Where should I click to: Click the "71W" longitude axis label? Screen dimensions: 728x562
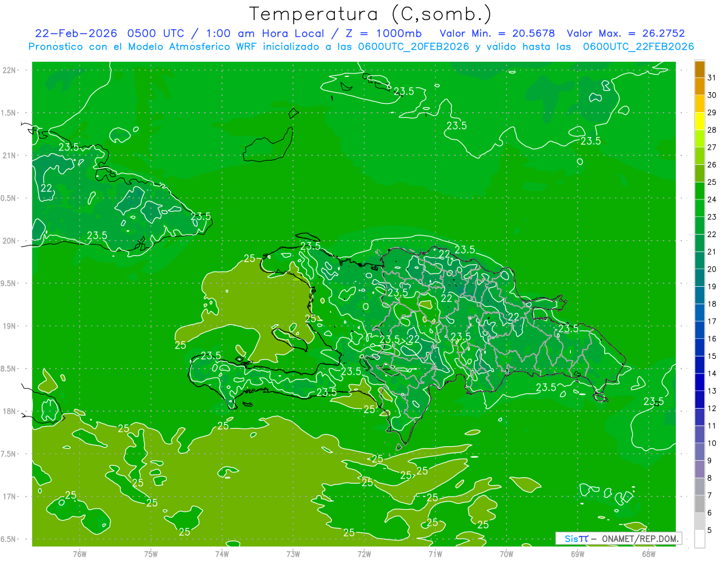[x=435, y=554]
